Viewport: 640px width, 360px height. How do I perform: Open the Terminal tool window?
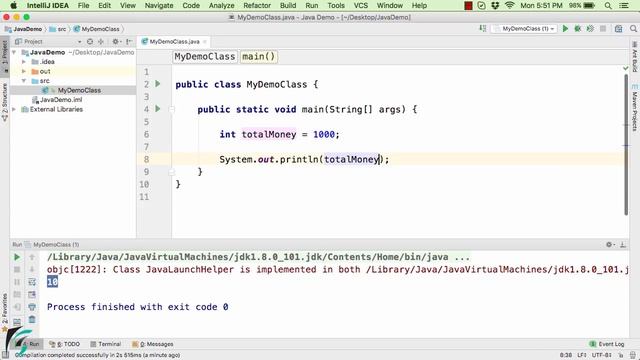pyautogui.click(x=106, y=344)
